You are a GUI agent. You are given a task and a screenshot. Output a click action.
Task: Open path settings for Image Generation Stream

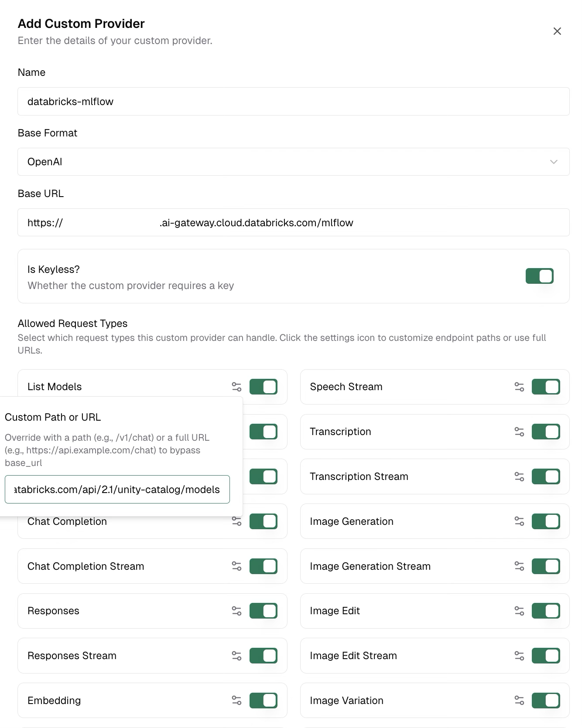pos(519,566)
